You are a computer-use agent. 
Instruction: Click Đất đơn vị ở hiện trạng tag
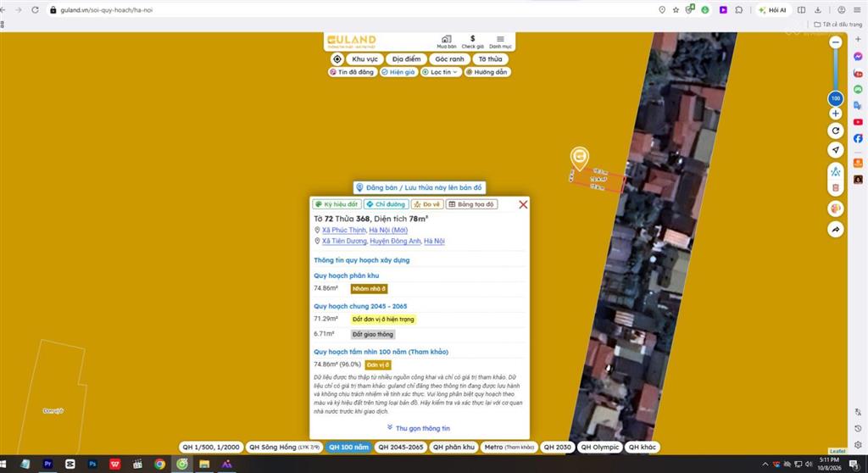pos(383,319)
